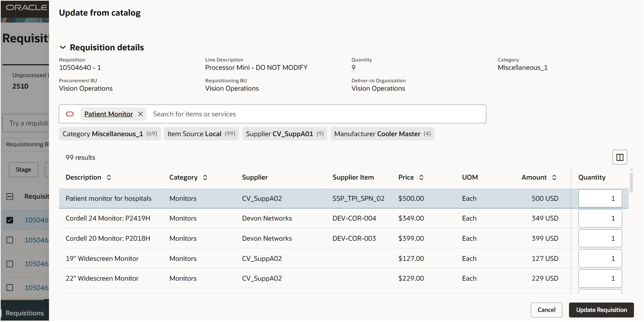Click the manage columns icon above the results table
This screenshot has width=644, height=322.
(x=619, y=157)
